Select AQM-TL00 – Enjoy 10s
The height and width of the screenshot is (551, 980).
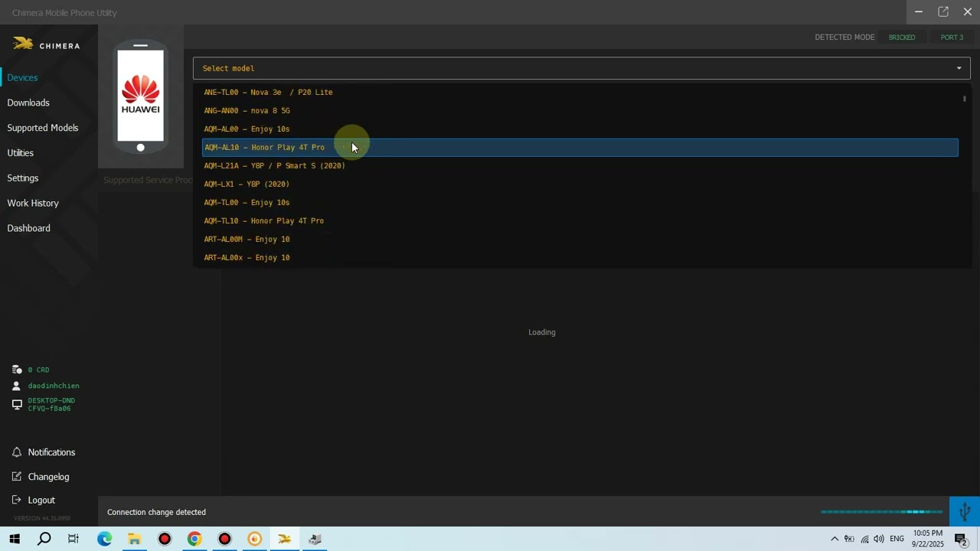pos(580,202)
